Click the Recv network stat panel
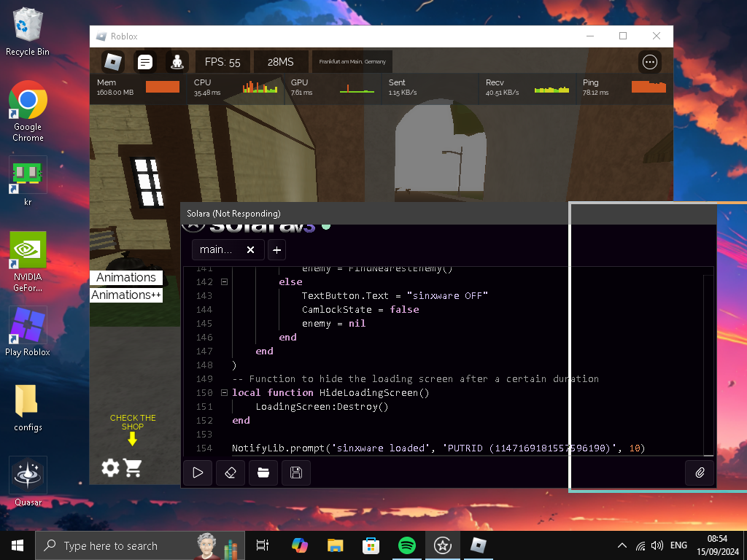 click(x=527, y=87)
